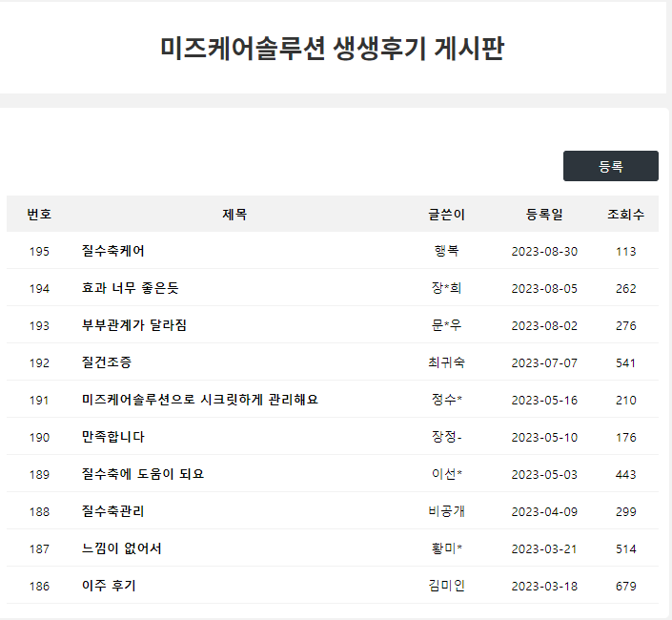The image size is (672, 620).
Task: Open the post titled 질수축케어
Action: (x=113, y=251)
